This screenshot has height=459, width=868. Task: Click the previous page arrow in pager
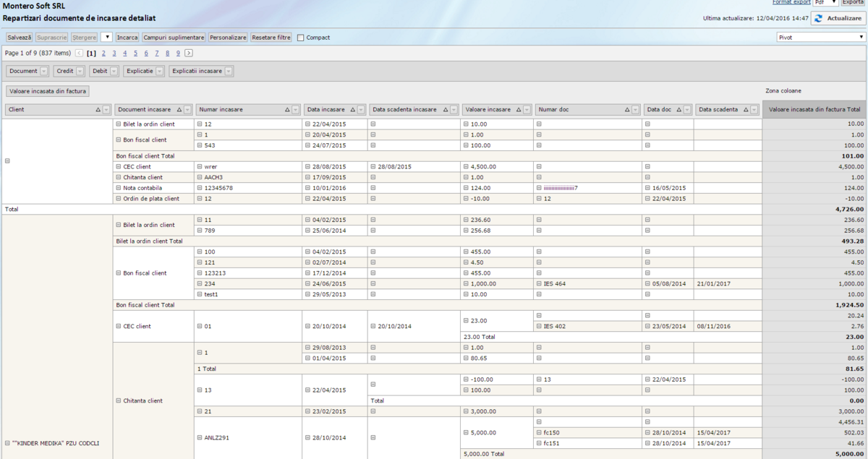(x=79, y=53)
